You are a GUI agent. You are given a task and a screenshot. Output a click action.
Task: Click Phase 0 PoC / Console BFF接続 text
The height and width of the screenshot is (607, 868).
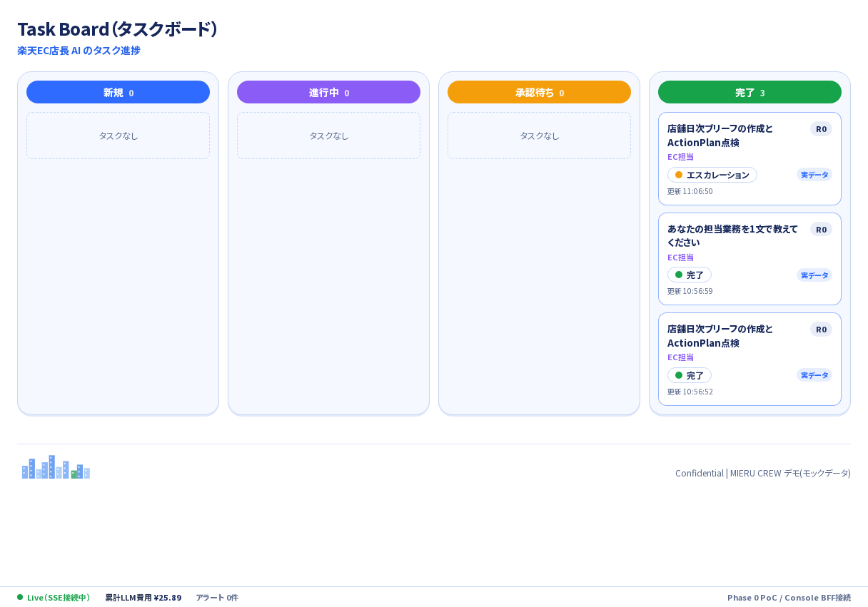[789, 598]
